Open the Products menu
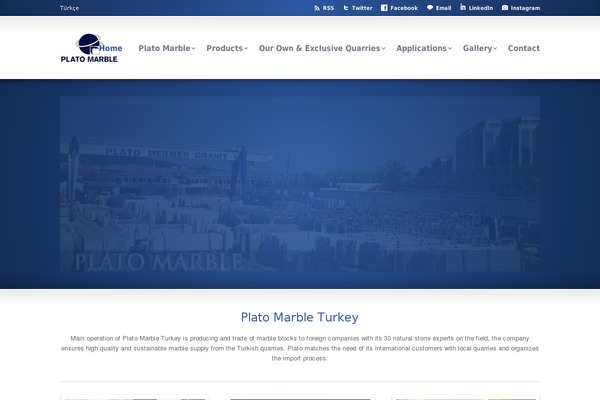Image resolution: width=600 pixels, height=400 pixels. pos(225,48)
